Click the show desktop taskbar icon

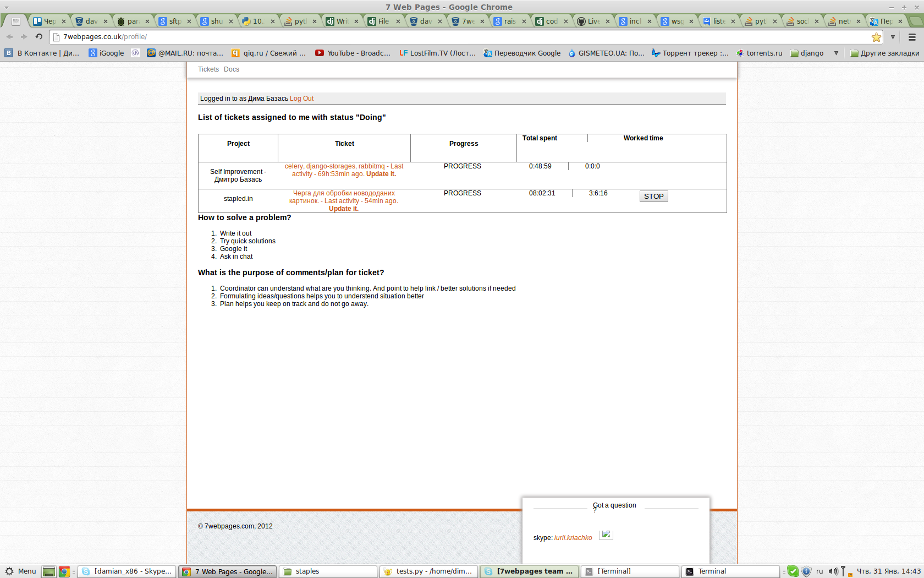pos(49,571)
